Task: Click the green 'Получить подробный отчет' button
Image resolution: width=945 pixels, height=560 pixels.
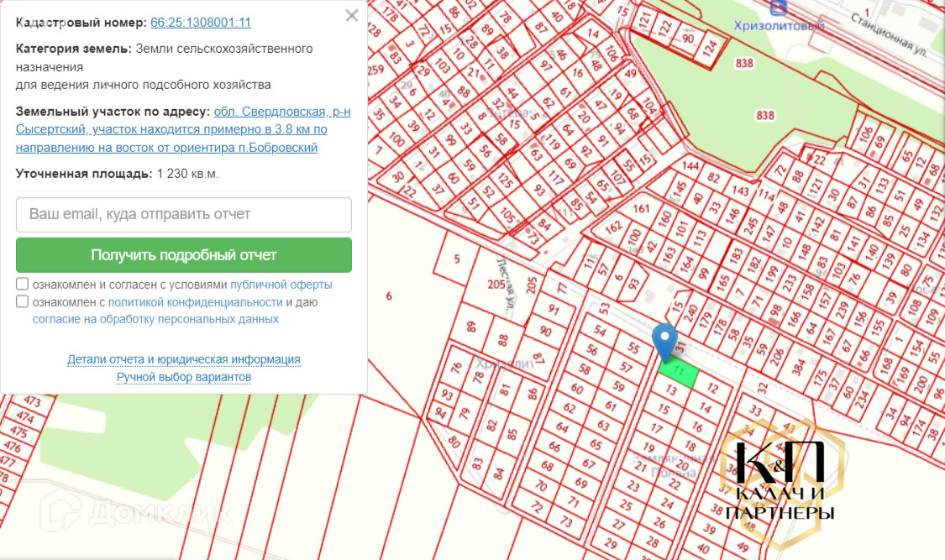Action: pos(184,254)
